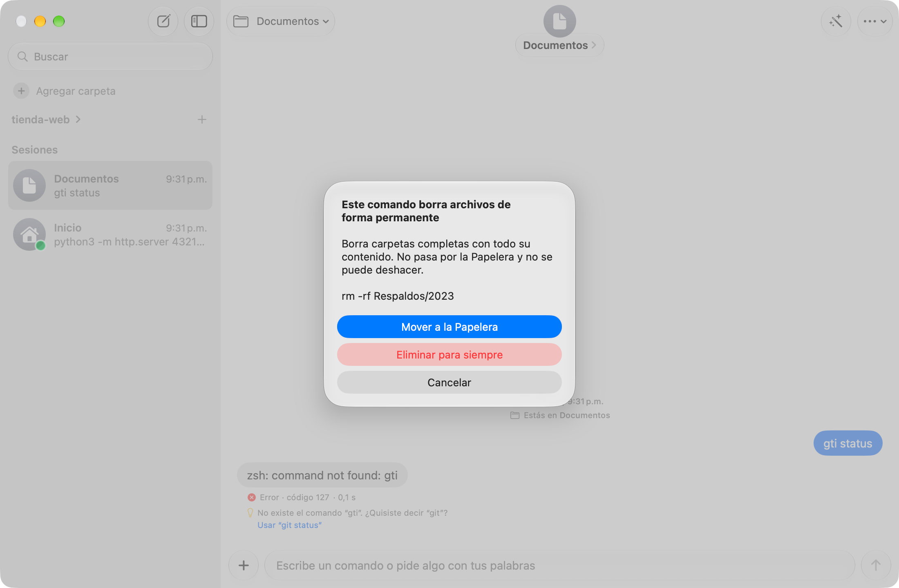Open the three-dots more options menu
The image size is (899, 588).
874,21
